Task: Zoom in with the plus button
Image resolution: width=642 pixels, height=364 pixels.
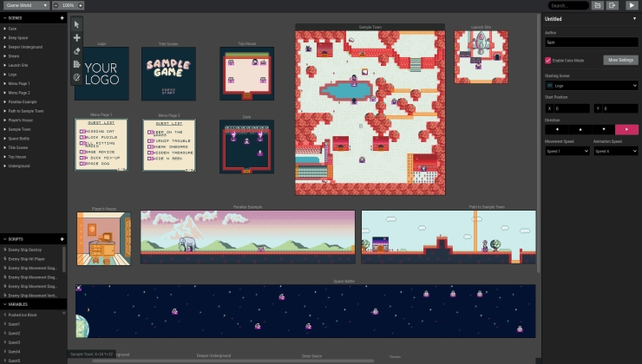Action: tap(80, 5)
